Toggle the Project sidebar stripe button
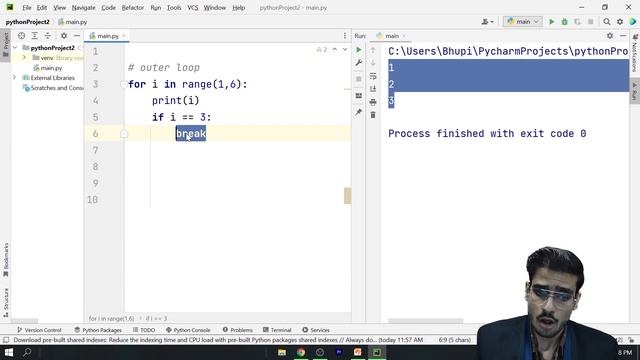Viewport: 640px width, 360px height. click(5, 45)
